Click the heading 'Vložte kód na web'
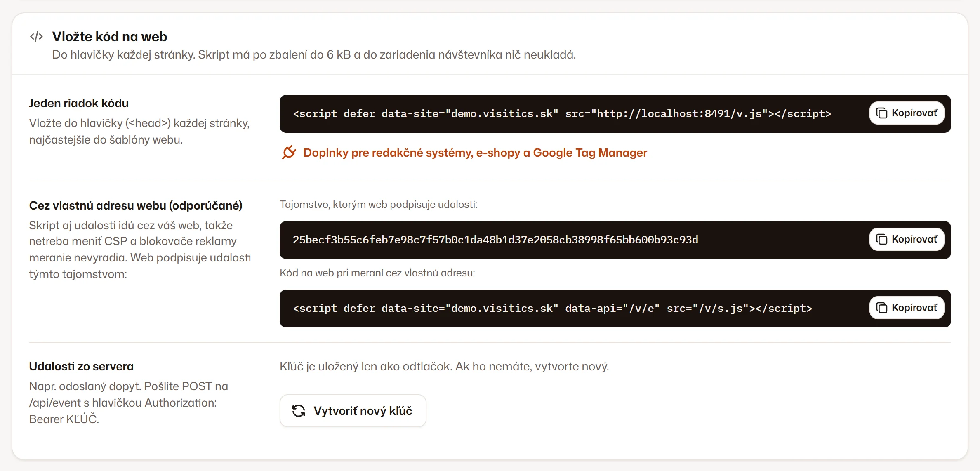The width and height of the screenshot is (980, 471). pyautogui.click(x=109, y=37)
